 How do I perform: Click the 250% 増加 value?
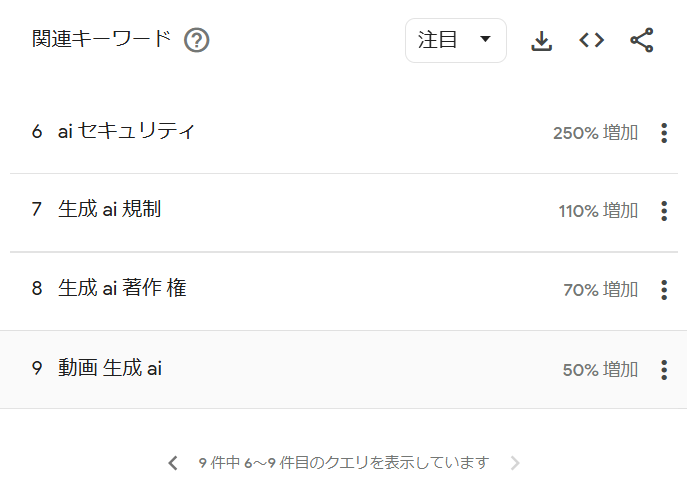[x=595, y=133]
